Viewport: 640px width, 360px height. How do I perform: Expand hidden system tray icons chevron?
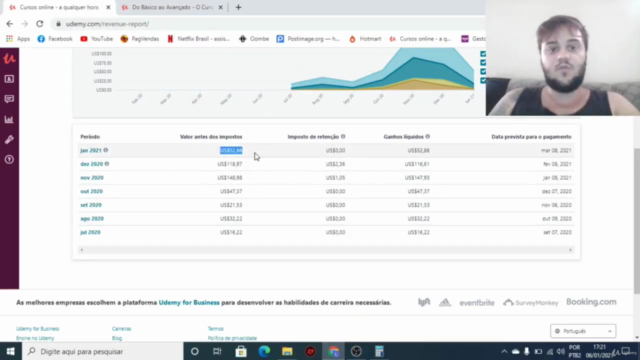click(x=504, y=351)
